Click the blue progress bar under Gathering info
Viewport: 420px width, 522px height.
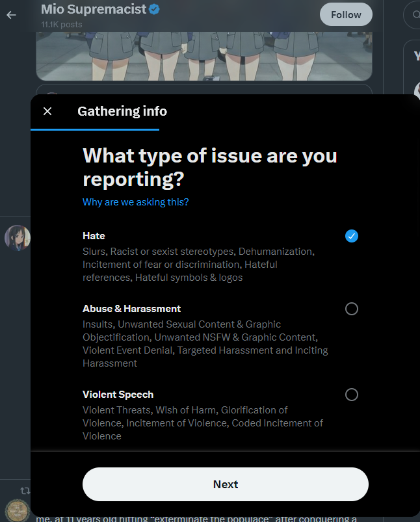tap(95, 129)
